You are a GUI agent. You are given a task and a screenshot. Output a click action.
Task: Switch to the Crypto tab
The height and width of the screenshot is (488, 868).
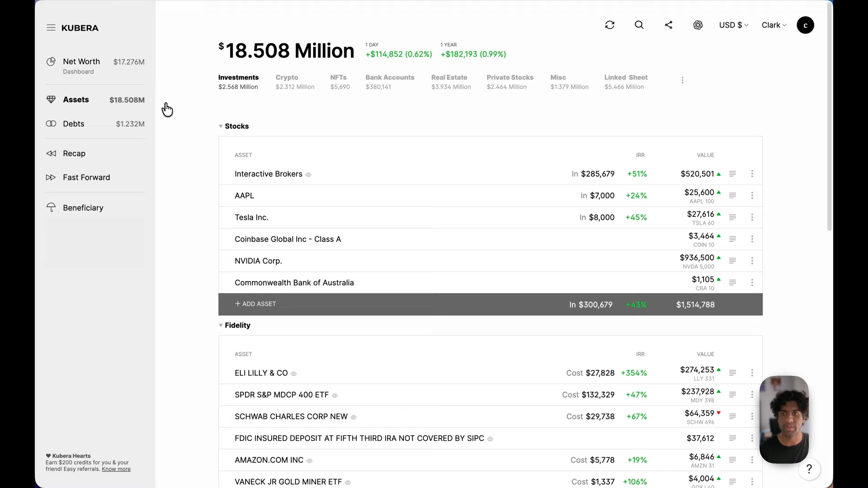coord(294,82)
